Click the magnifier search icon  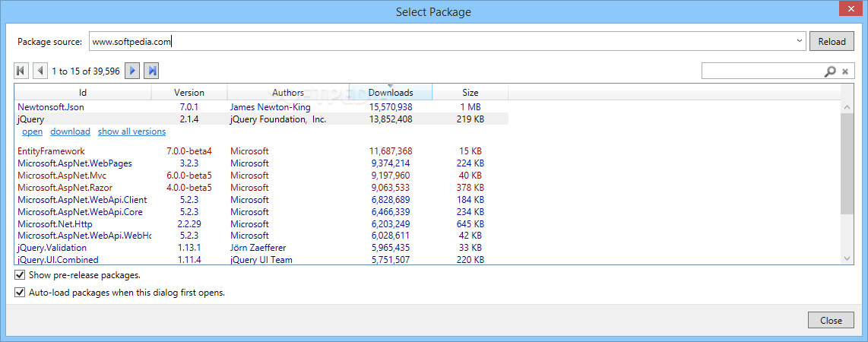point(830,71)
